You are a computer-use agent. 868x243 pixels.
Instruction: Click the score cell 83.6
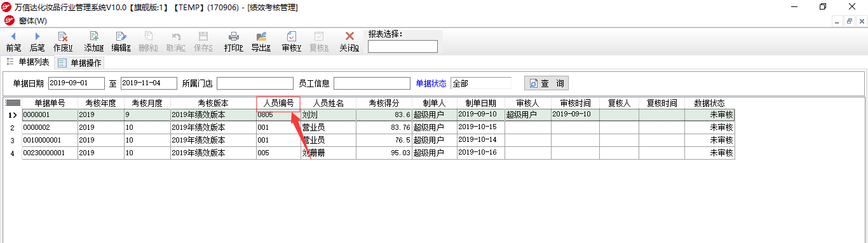(384, 115)
